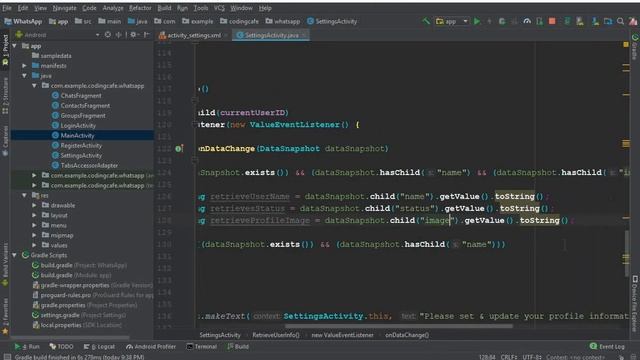Click override gutter icon beside onDataChange
This screenshot has height=360, width=640.
pos(178,149)
